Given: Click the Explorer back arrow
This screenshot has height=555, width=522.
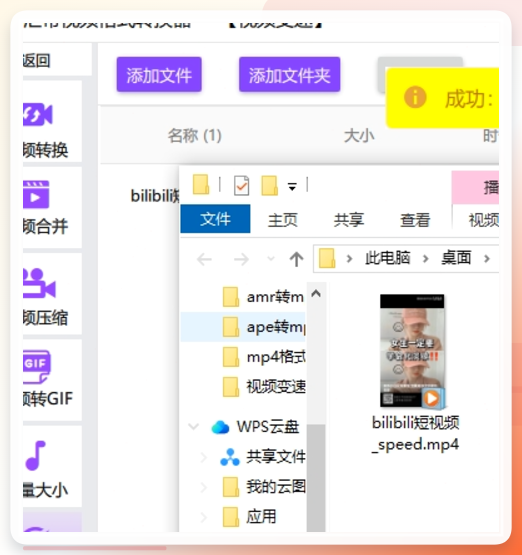Looking at the screenshot, I should (204, 259).
